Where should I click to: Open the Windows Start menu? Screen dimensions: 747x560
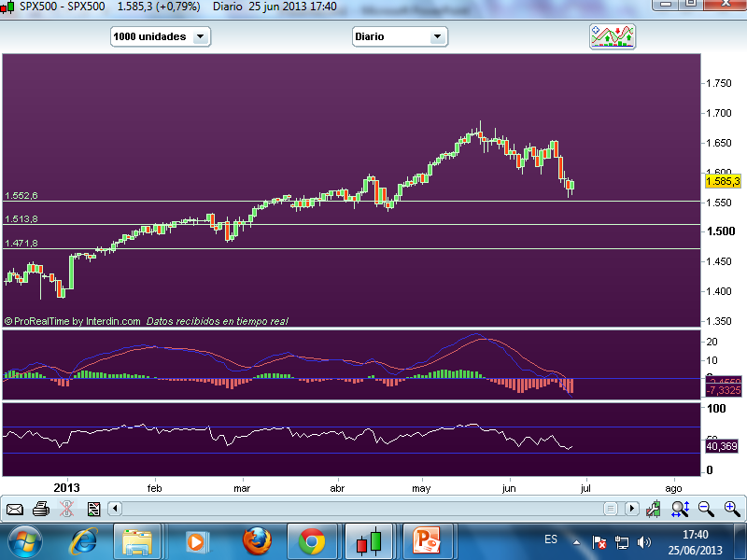click(25, 542)
